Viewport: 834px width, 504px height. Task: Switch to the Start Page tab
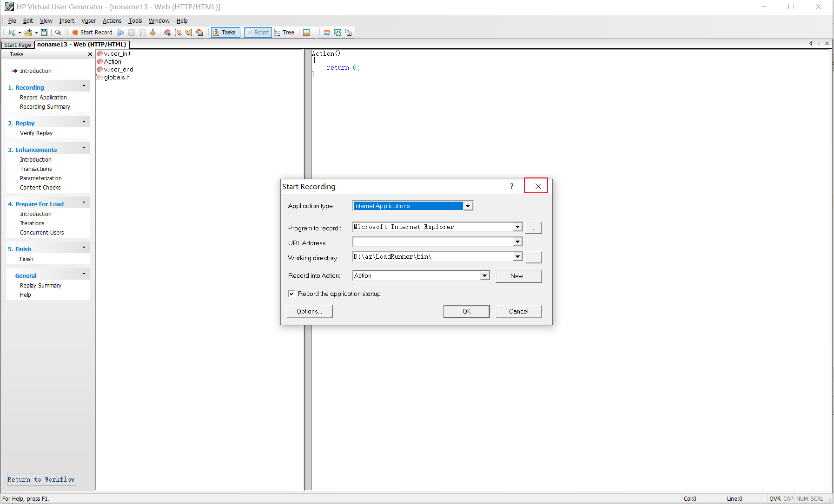18,45
